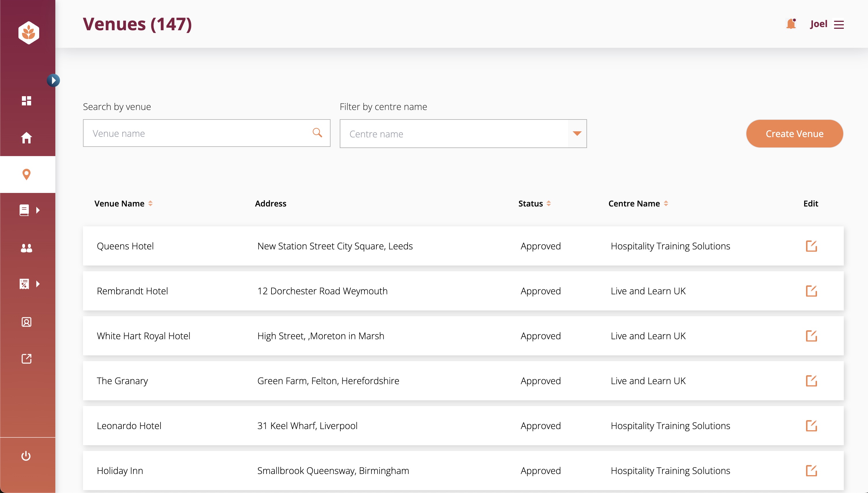868x493 pixels.
Task: Click address 31 Keel Wharf, Liverpool
Action: (x=307, y=426)
